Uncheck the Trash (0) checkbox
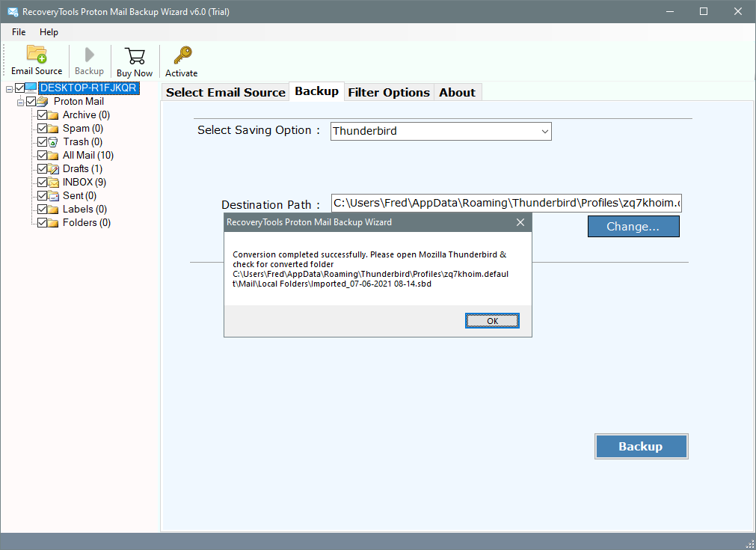756x550 pixels. coord(43,142)
